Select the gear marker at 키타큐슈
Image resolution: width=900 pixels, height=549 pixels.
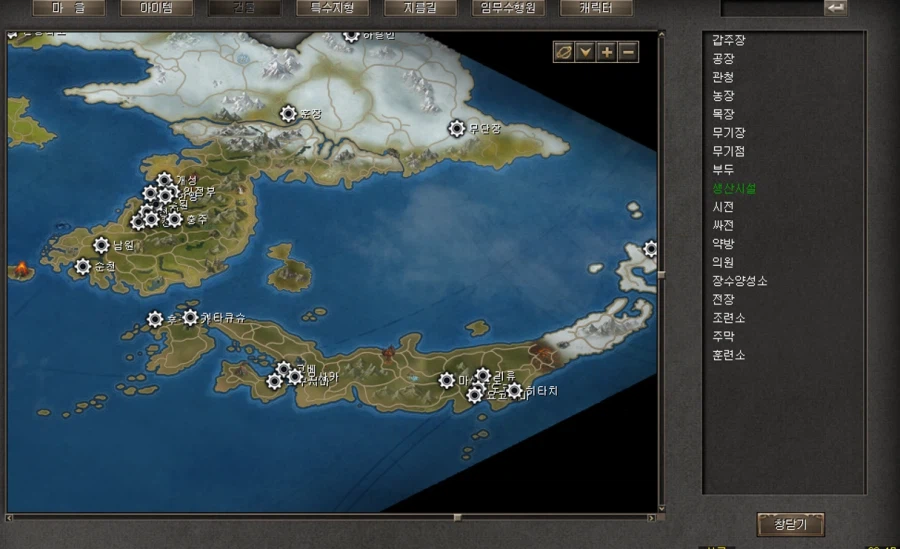click(190, 317)
